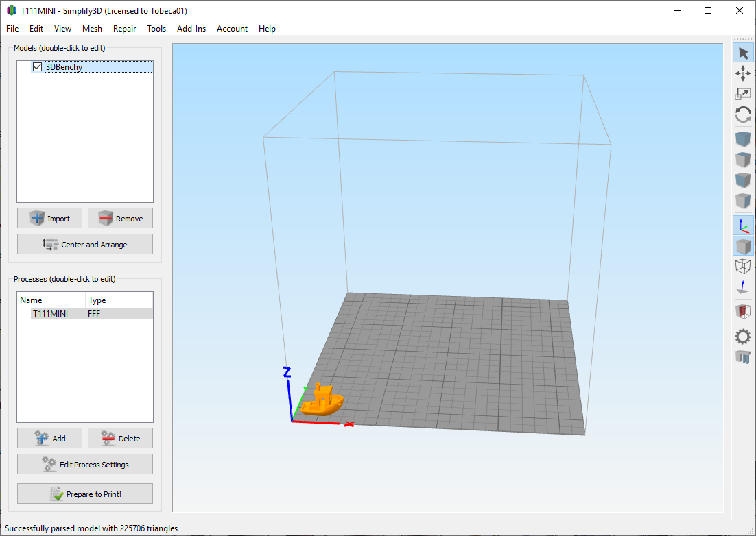Switch to the default view cube
The image size is (756, 536).
point(743,140)
